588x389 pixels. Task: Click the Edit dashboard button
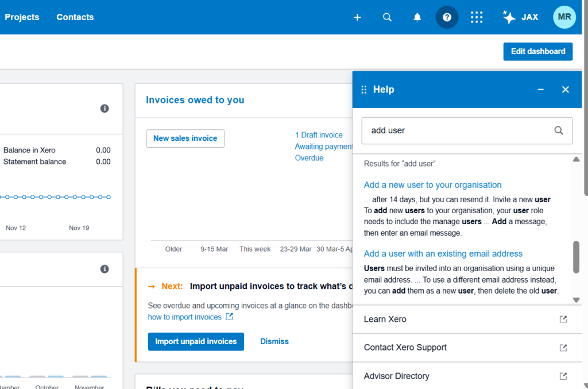pos(537,51)
